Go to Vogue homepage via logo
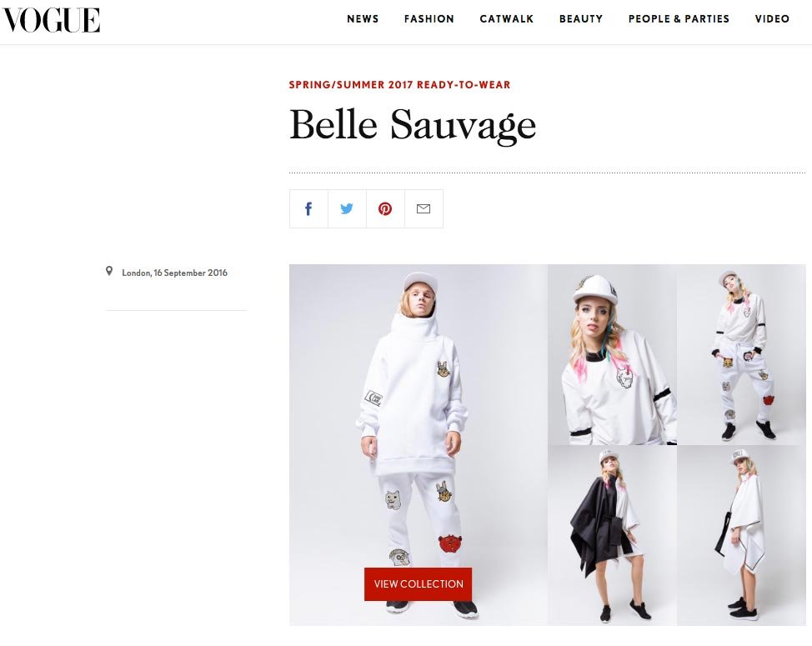This screenshot has height=646, width=812. tap(51, 21)
